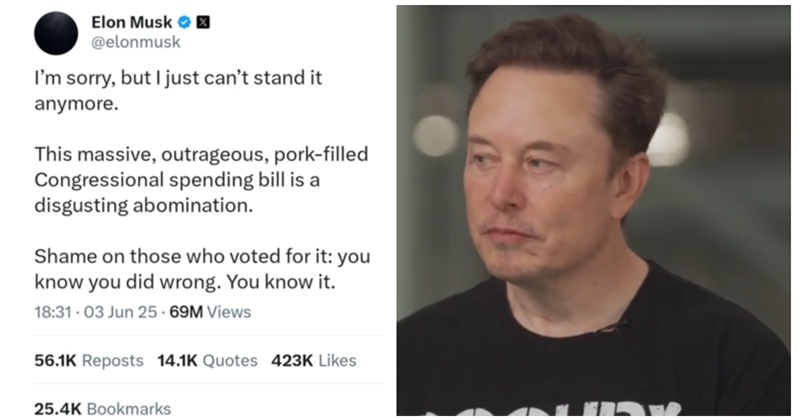This screenshot has height=420, width=800.
Task: Click the 25.4K Bookmarks count
Action: click(x=103, y=408)
